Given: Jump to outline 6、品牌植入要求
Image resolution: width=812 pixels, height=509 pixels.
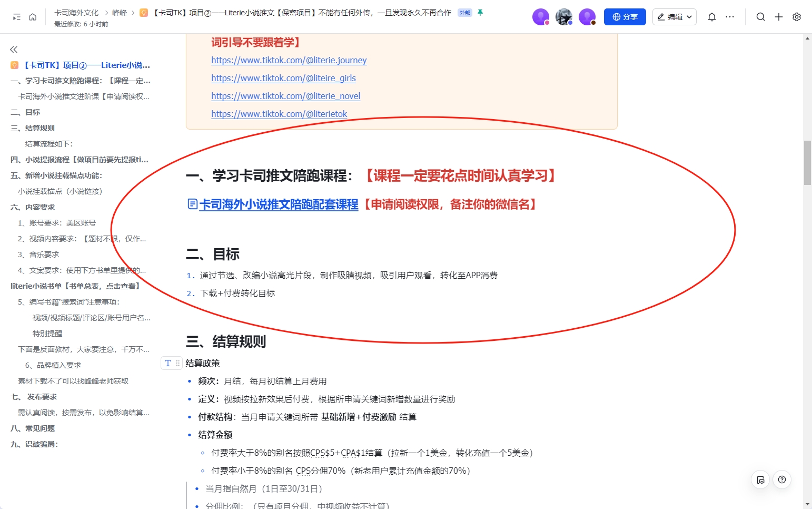Looking at the screenshot, I should [x=53, y=365].
